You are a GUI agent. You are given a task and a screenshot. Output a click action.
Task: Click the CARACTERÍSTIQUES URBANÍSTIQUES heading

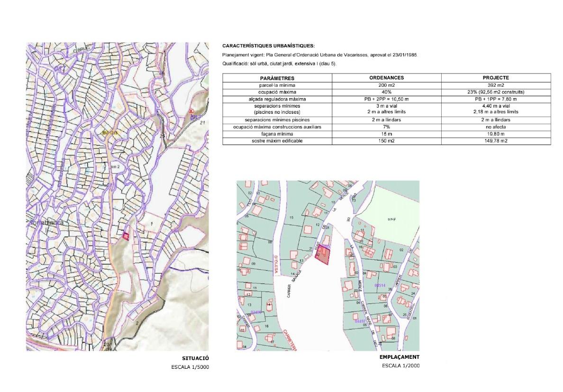click(268, 46)
